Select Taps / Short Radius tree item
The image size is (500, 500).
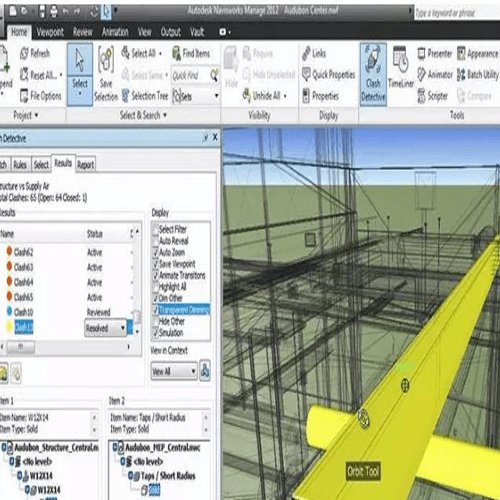pos(167,476)
